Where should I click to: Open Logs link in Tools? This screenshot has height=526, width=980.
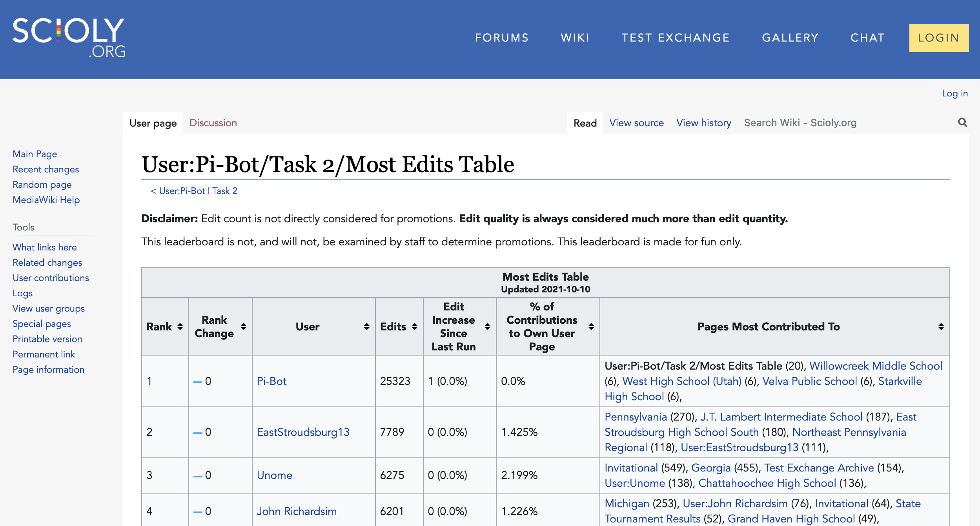[22, 293]
